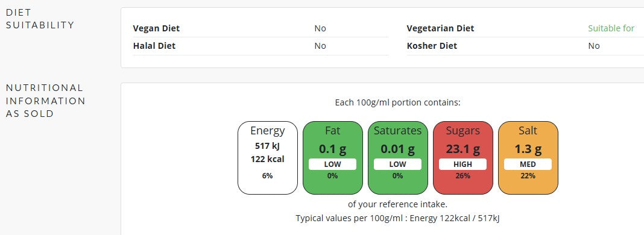This screenshot has width=644, height=235.
Task: Click the 23.1 g sugars value
Action: click(x=463, y=149)
